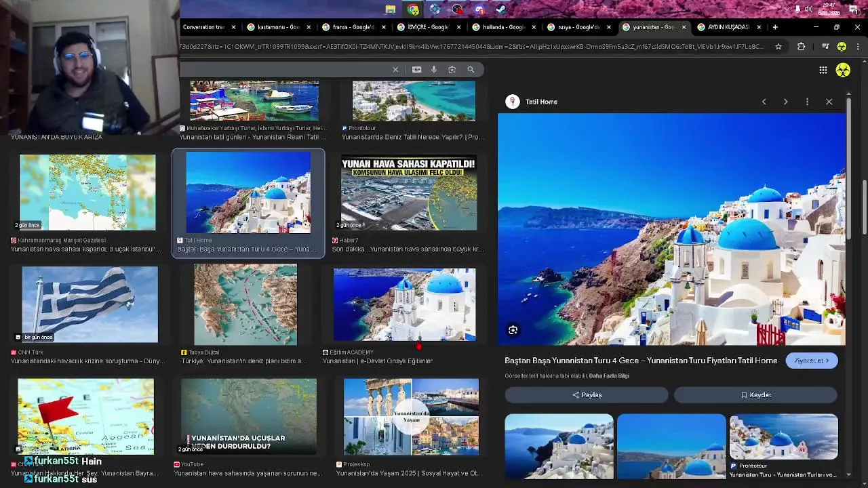Close the image preview panel
The height and width of the screenshot is (488, 868).
[829, 102]
